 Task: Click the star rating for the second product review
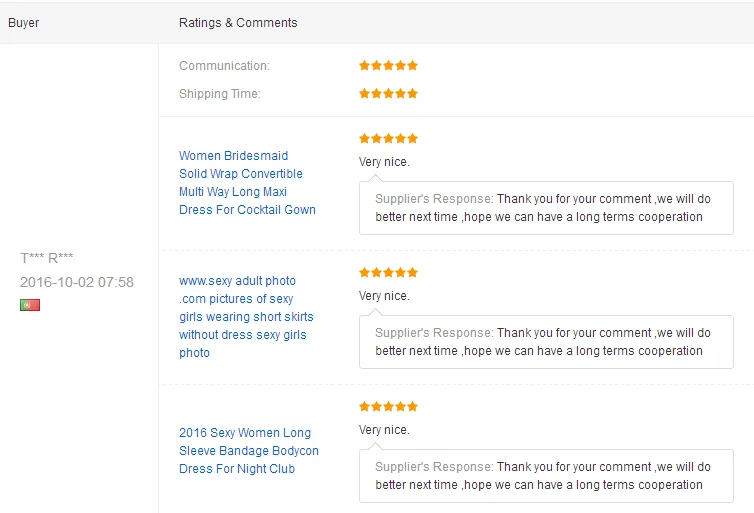tap(389, 273)
